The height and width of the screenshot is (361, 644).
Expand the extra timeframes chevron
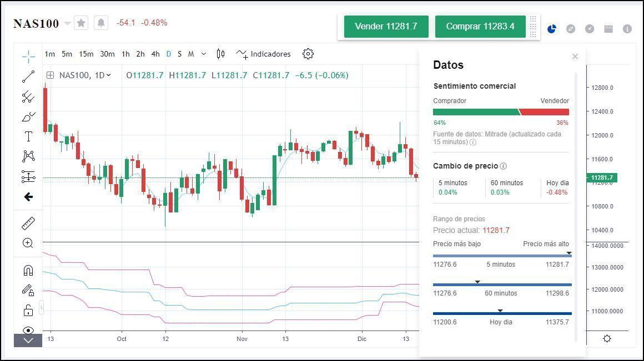pos(202,54)
